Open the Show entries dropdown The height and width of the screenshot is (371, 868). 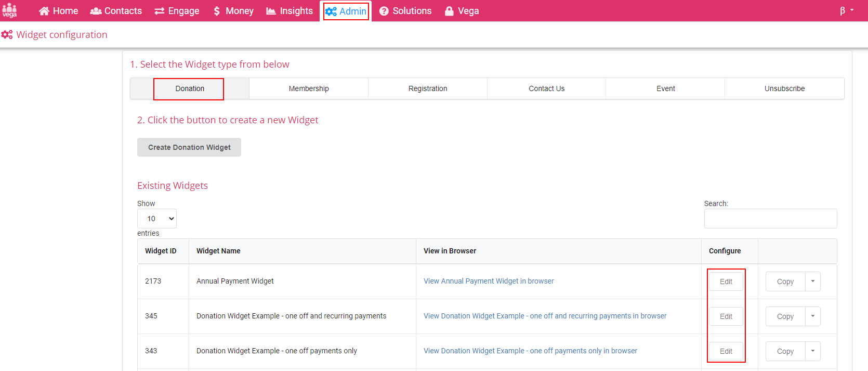click(157, 219)
